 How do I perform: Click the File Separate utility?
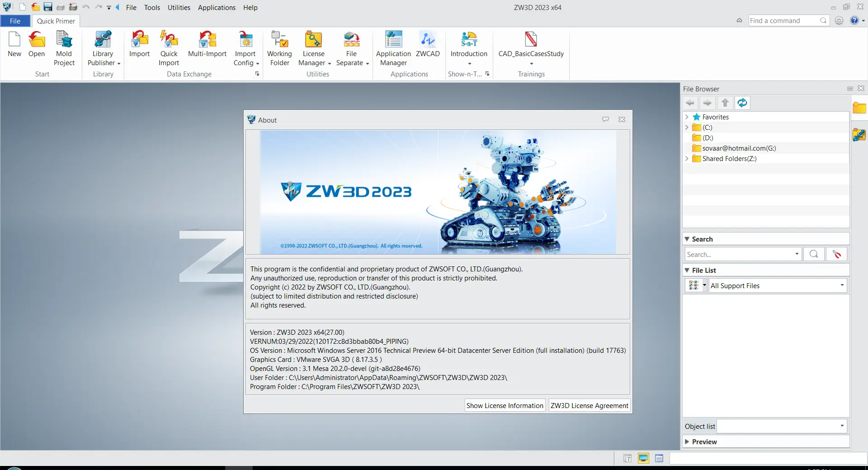coord(352,48)
